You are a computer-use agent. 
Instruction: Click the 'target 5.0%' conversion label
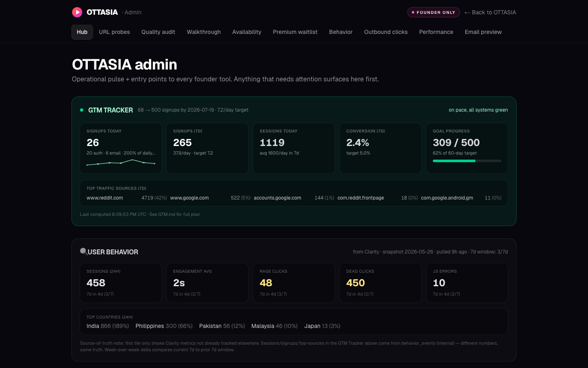click(358, 153)
